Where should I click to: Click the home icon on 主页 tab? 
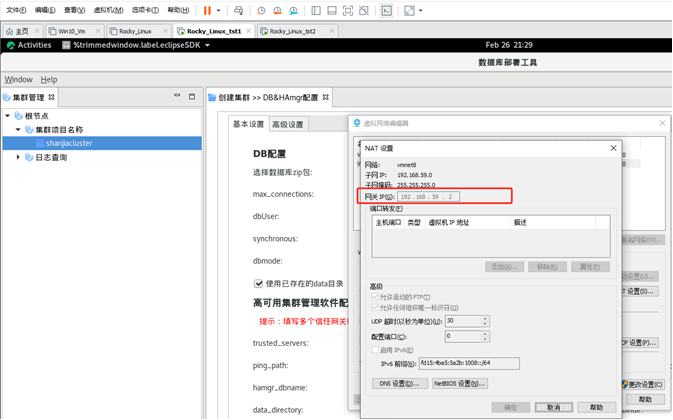pos(9,31)
